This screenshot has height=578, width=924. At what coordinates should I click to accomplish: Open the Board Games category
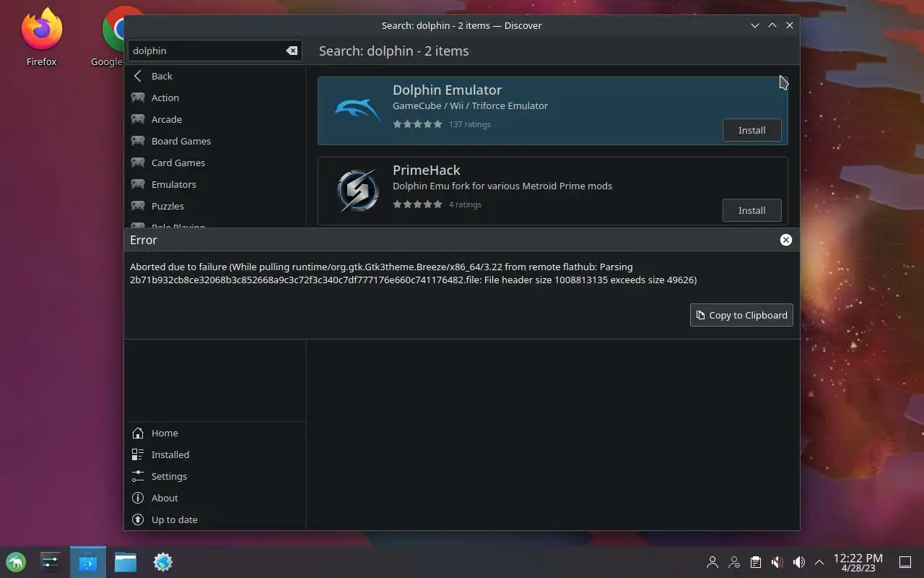pos(215,141)
